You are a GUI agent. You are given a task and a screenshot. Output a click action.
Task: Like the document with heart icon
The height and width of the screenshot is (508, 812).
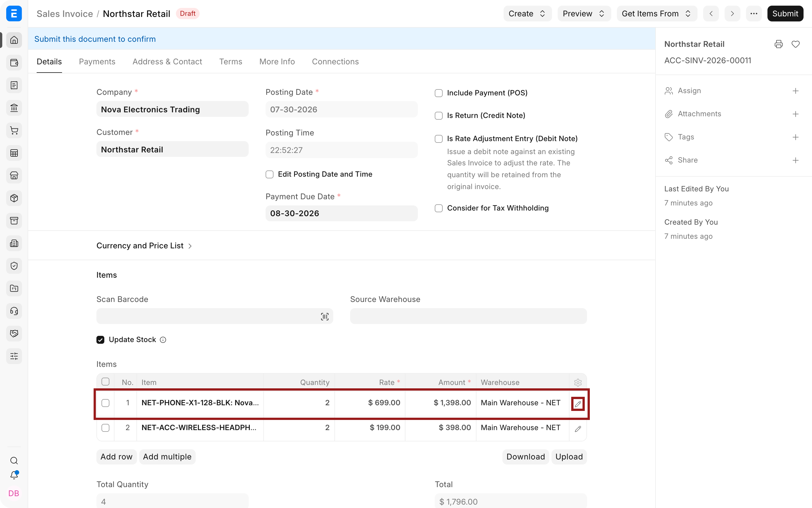(x=796, y=44)
